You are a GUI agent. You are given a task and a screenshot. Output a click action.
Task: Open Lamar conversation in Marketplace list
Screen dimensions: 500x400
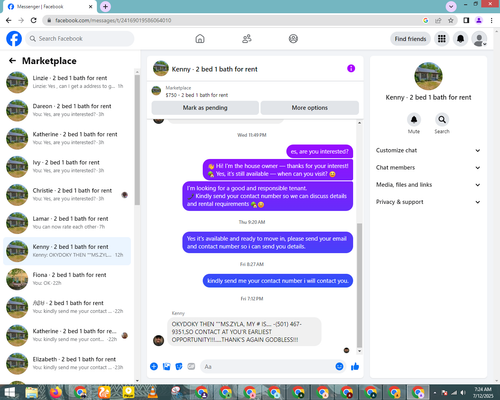[x=67, y=223]
